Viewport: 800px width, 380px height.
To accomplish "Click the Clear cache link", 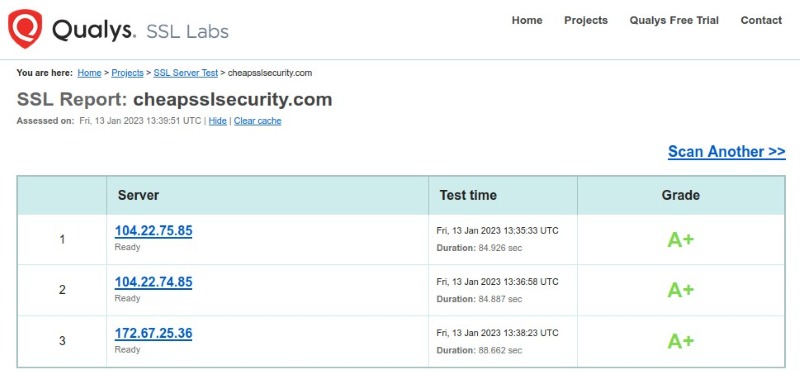I will click(258, 121).
